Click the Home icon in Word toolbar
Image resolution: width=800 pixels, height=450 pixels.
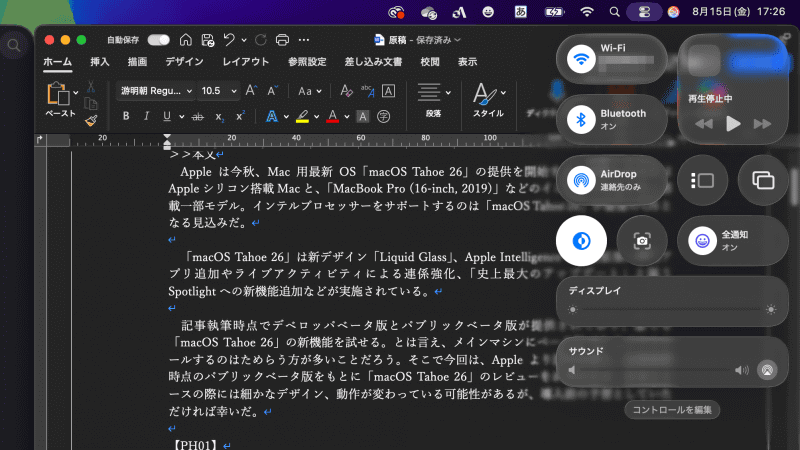(x=186, y=40)
